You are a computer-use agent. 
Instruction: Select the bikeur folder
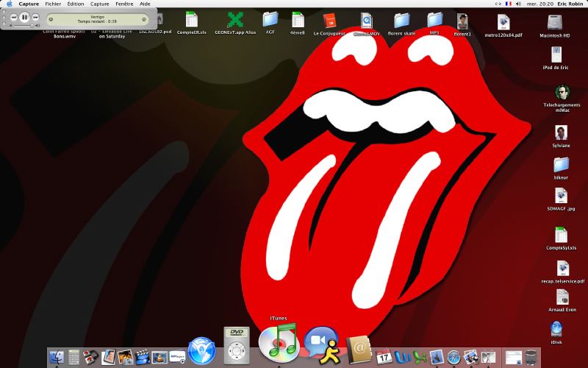coord(561,168)
